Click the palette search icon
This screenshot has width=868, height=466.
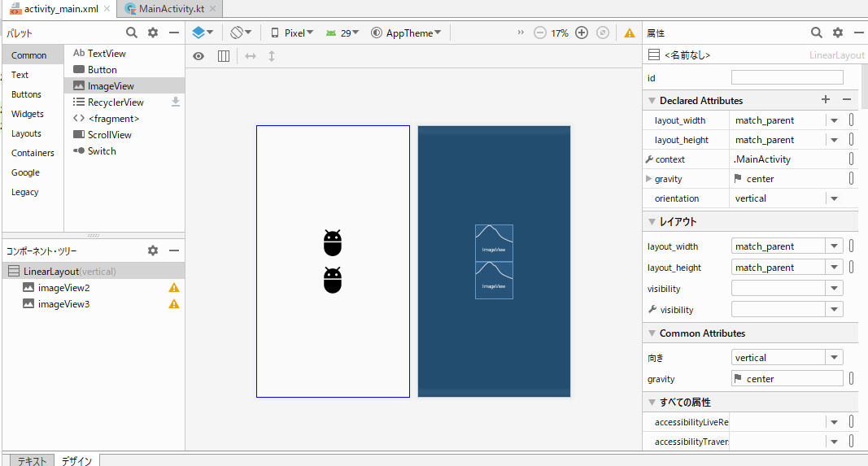(x=132, y=33)
